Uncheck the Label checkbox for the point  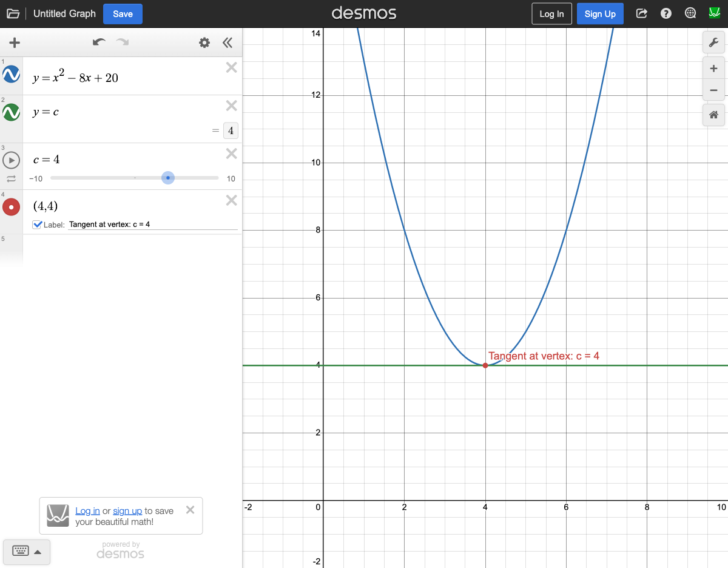(x=38, y=225)
